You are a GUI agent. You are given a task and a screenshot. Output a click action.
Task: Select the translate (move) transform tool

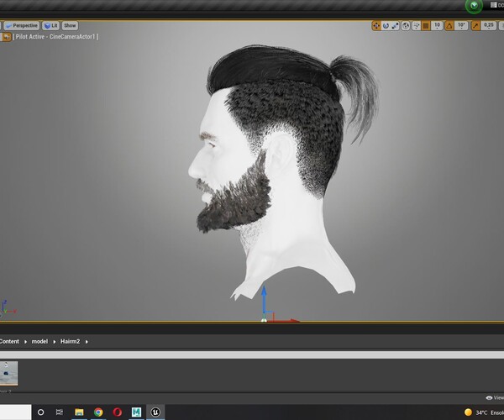[x=375, y=26]
